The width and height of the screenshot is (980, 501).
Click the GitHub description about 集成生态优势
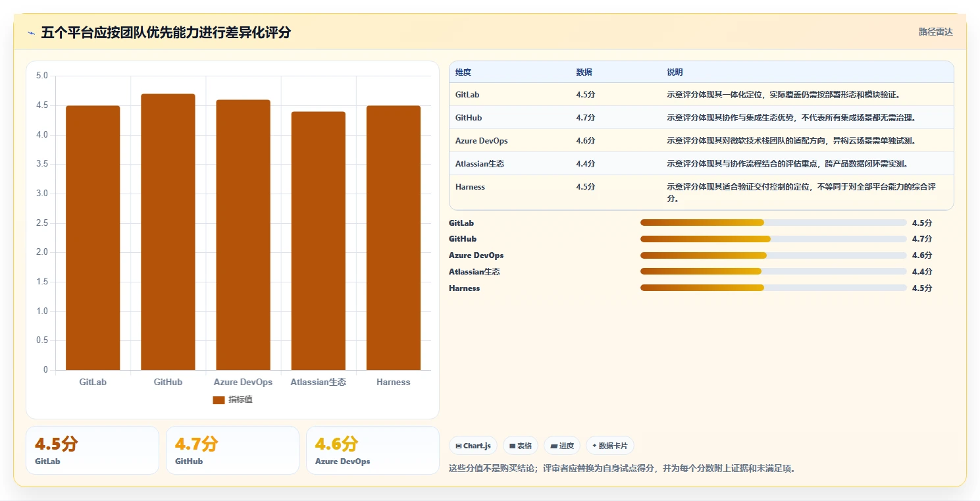(791, 118)
